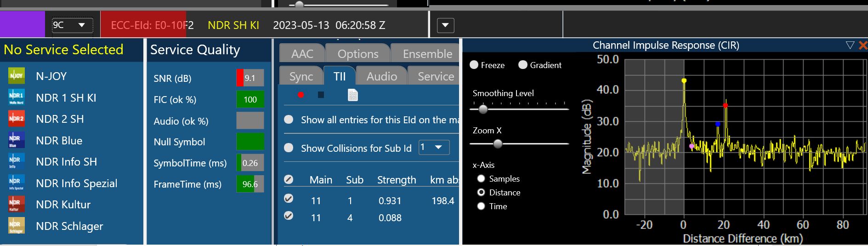Open the TII log file document icon
Image resolution: width=868 pixels, height=246 pixels.
click(352, 95)
